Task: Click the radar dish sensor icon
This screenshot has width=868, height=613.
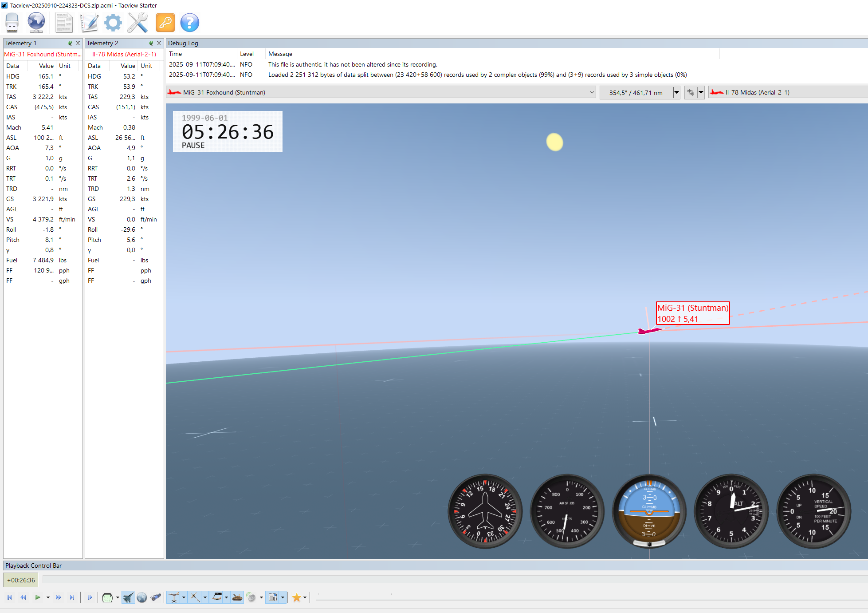Action: (x=251, y=597)
